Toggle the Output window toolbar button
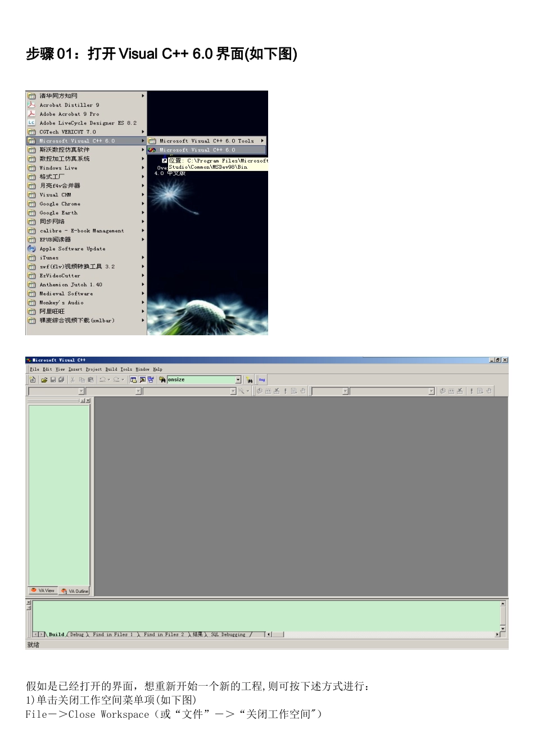Image resolution: width=534 pixels, height=756 pixels. pos(142,380)
